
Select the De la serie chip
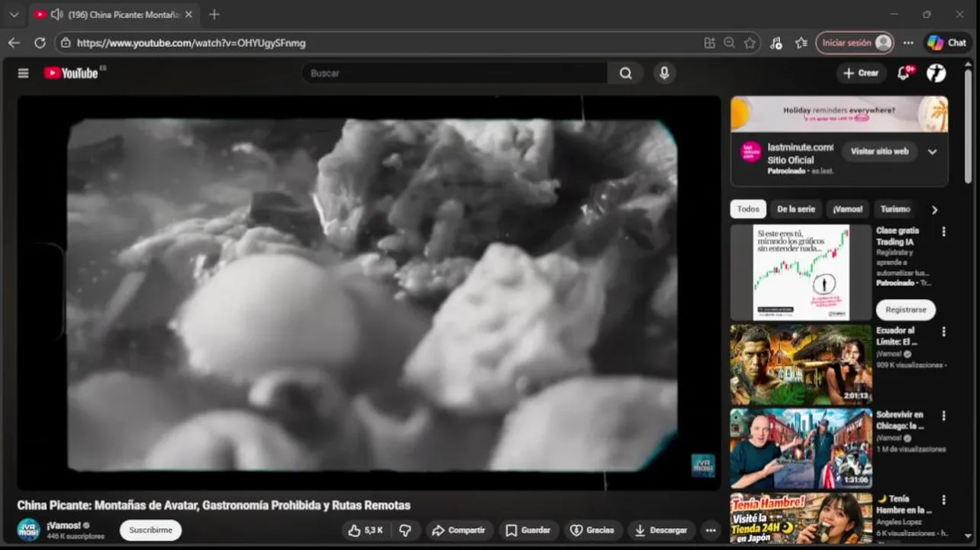(x=796, y=209)
